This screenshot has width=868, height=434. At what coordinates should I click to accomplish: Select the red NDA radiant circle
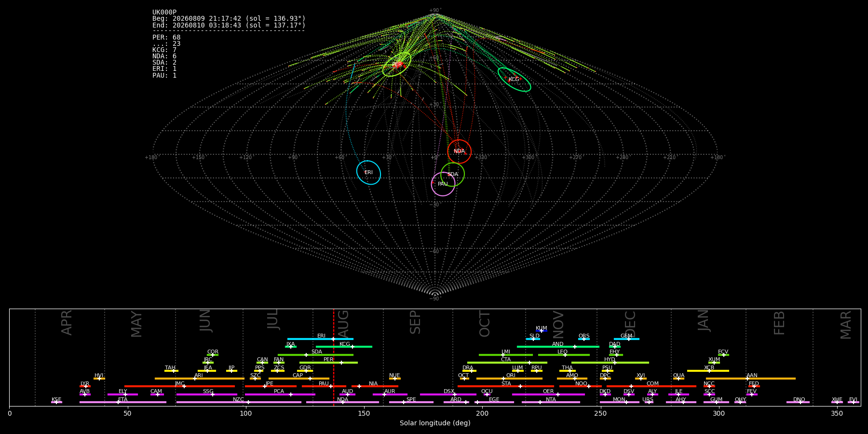point(459,151)
